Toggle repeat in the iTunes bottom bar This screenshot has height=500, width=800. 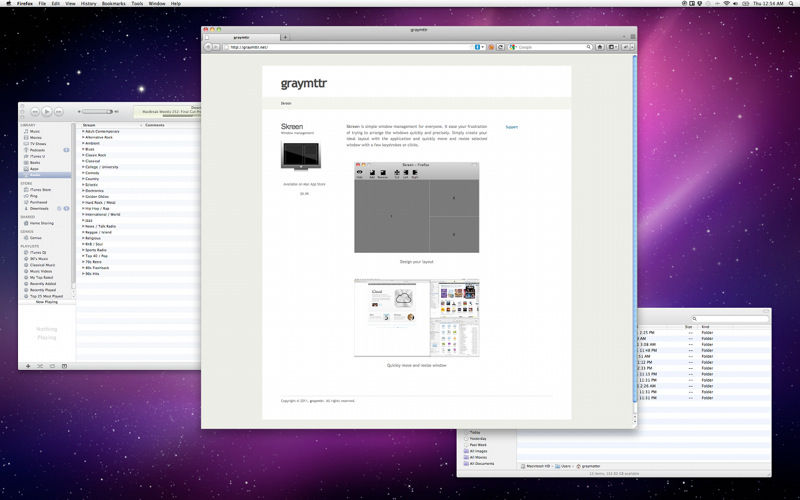point(52,366)
